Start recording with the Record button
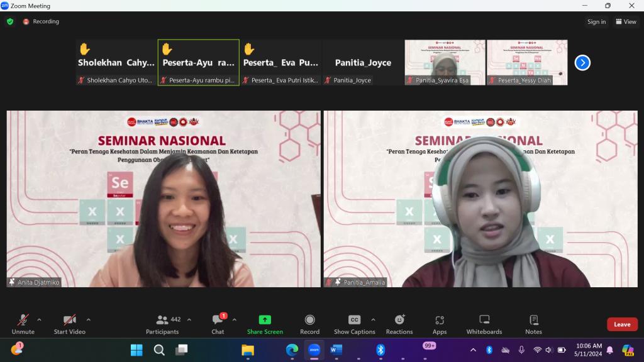 tap(309, 324)
